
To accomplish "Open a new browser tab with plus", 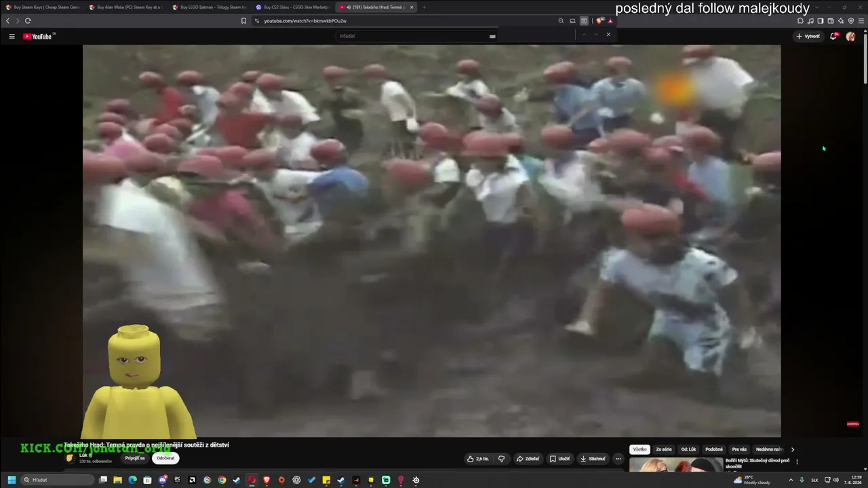I will (425, 7).
